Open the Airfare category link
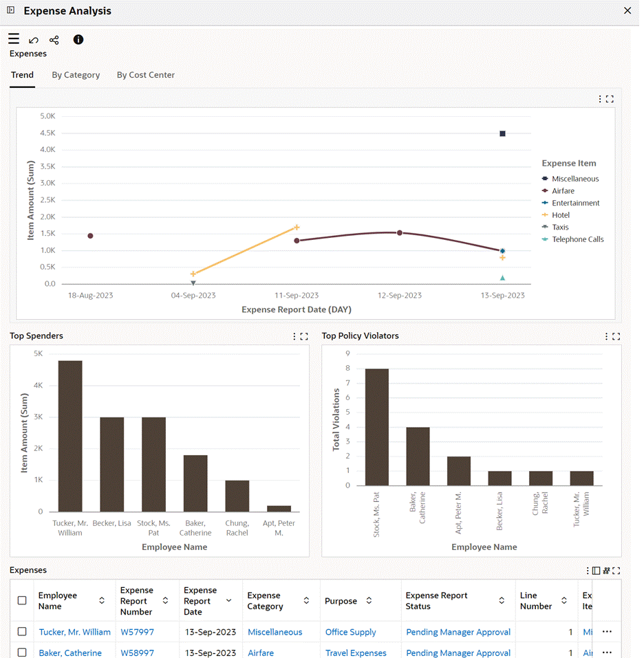This screenshot has height=658, width=644. click(261, 653)
